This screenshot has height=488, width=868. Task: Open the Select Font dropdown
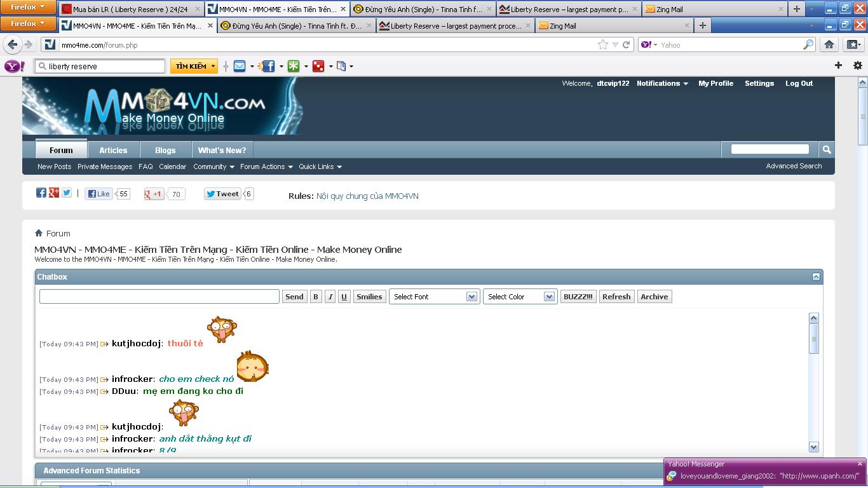(434, 297)
